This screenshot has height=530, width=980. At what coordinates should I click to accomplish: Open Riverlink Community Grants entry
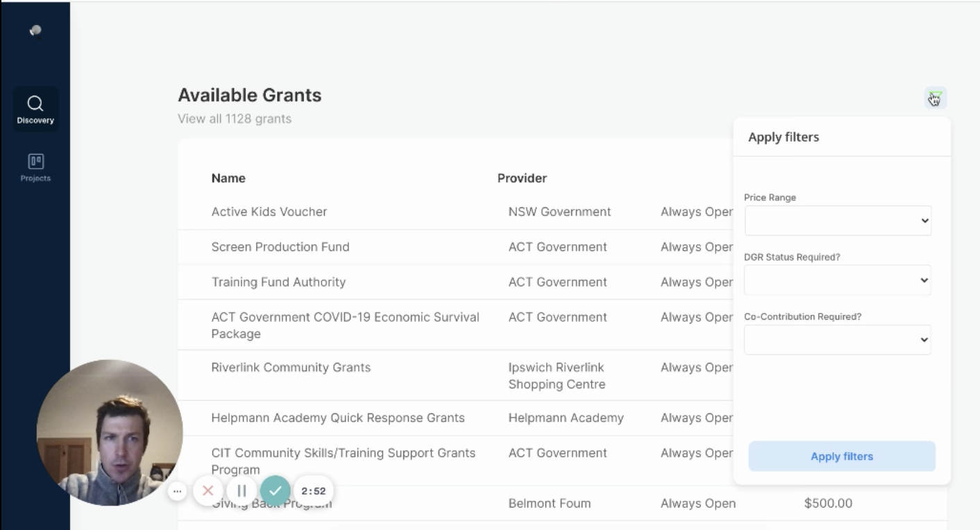tap(291, 368)
